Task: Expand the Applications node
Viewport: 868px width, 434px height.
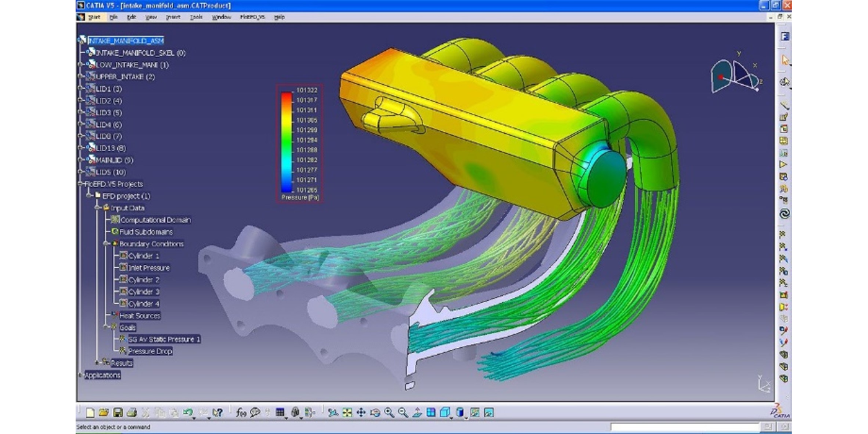Action: tap(81, 374)
